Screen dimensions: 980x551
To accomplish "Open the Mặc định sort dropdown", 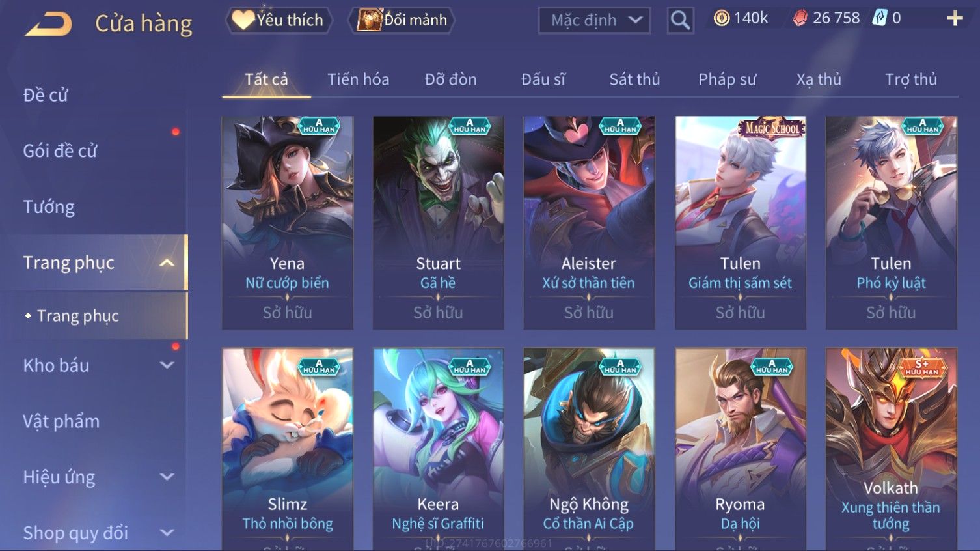I will click(x=594, y=21).
